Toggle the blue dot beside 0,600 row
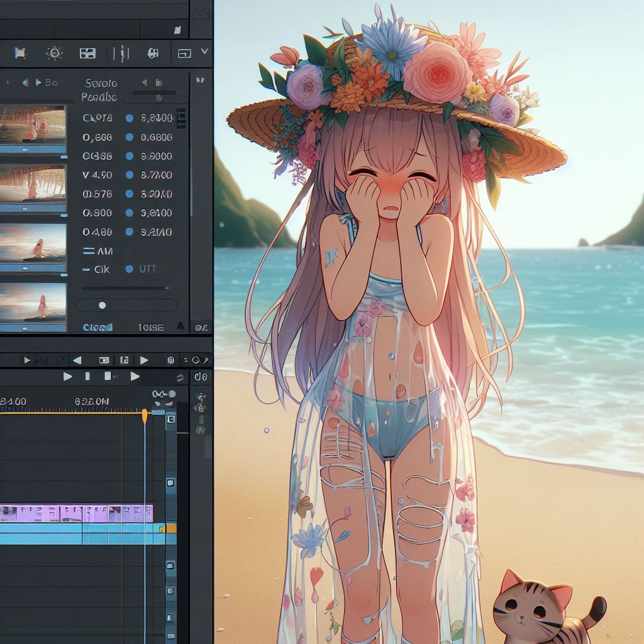Screen dimensions: 644x644 tap(130, 137)
